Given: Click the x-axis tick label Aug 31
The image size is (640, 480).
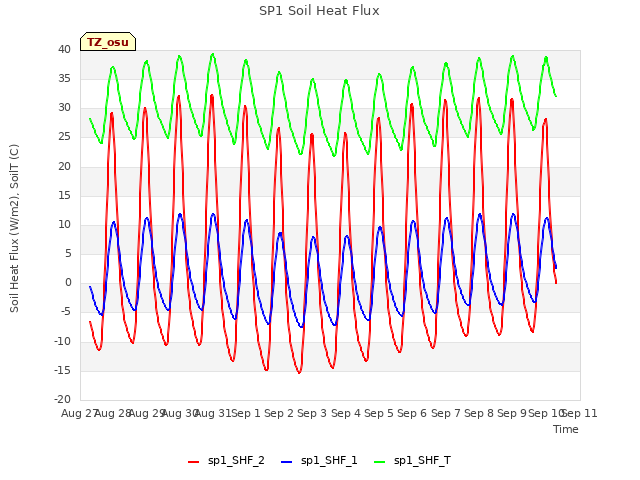Looking at the screenshot, I should tap(213, 413).
